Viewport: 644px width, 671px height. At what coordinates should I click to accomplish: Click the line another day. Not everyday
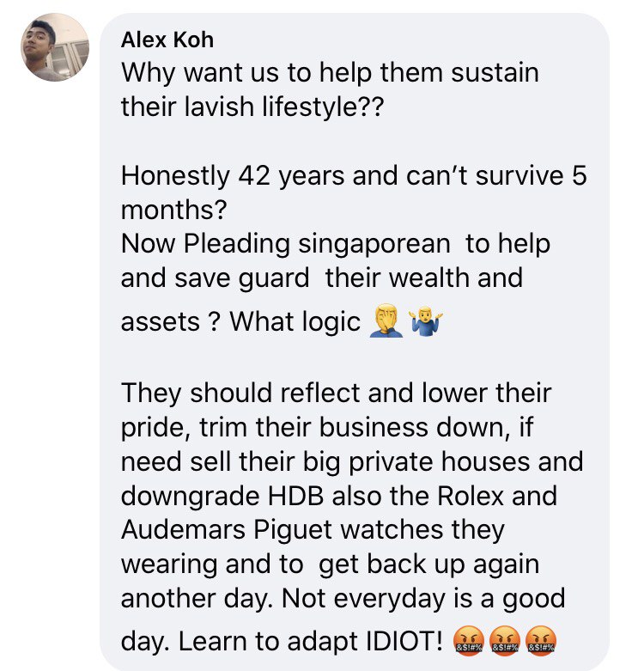[x=343, y=599]
